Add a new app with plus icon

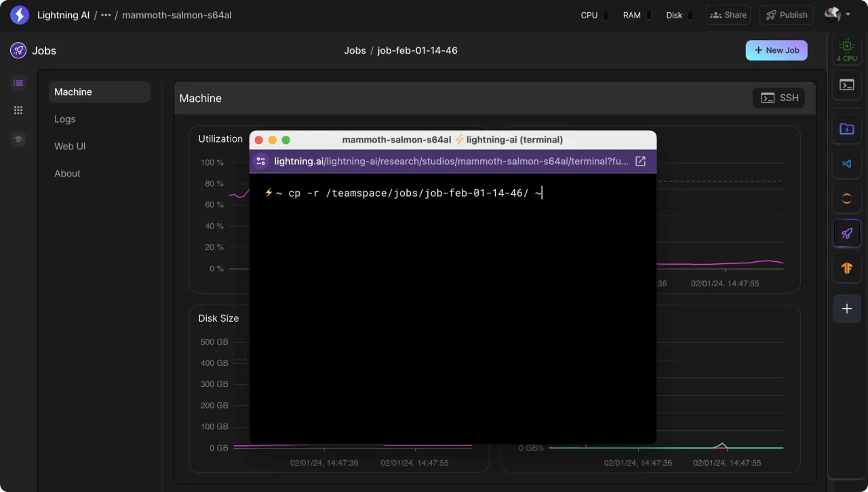847,309
